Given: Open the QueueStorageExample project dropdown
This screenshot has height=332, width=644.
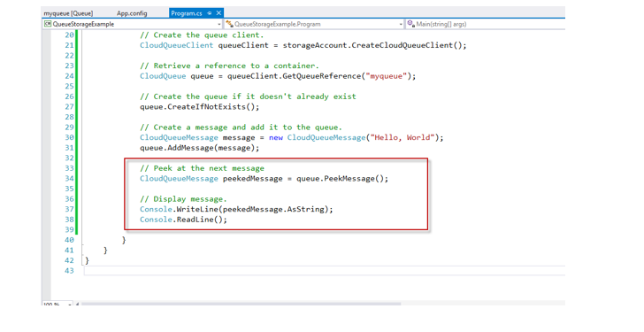Looking at the screenshot, I should 218,24.
